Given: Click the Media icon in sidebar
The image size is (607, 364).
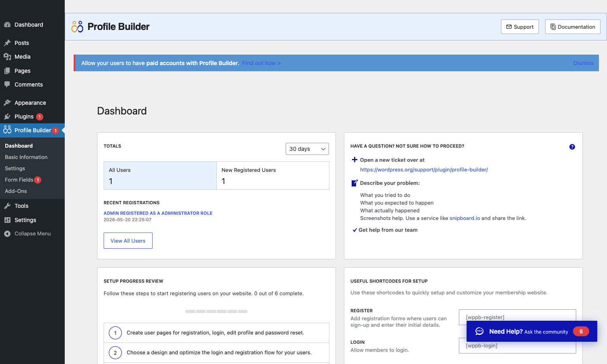Looking at the screenshot, I should coord(7,57).
